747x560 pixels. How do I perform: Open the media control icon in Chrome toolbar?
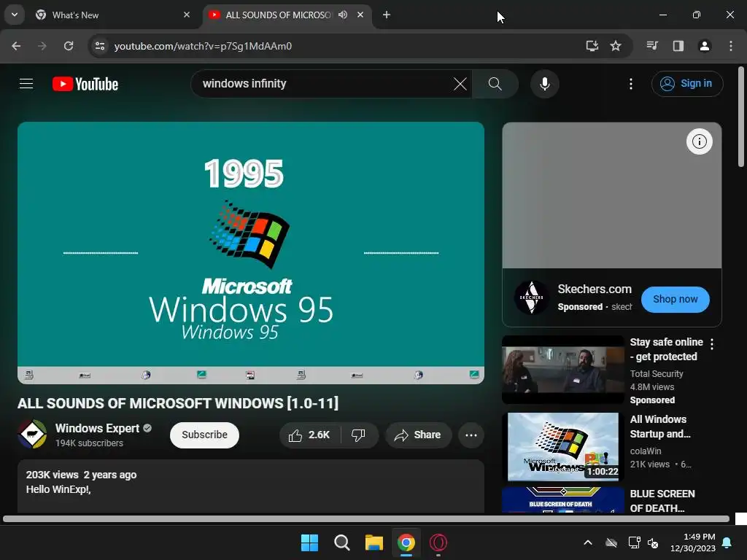652,46
